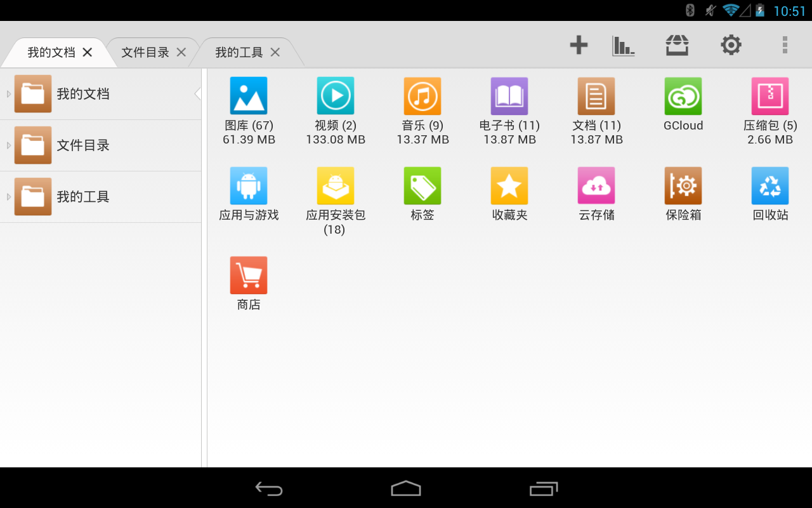812x508 pixels.
Task: Open the 图库 gallery category
Action: [249, 96]
